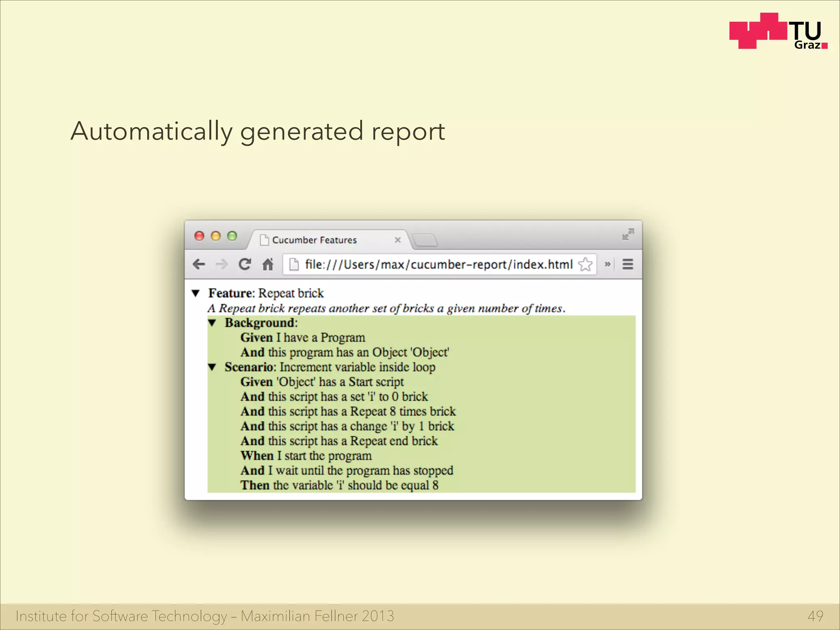840x630 pixels.
Task: Collapse the Scenario: Increment variable section
Action: pos(212,367)
